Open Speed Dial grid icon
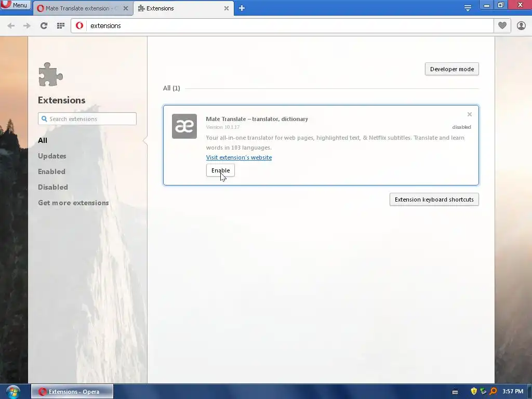Viewport: 532px width, 399px height. (x=61, y=26)
